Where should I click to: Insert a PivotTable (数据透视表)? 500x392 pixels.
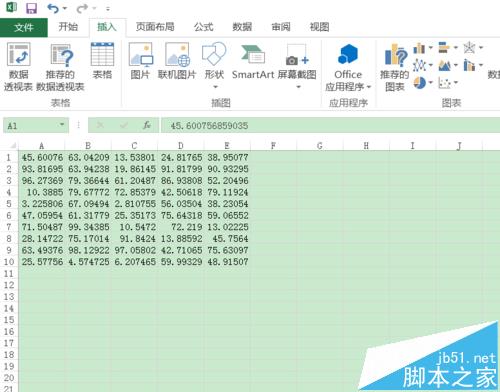pyautogui.click(x=18, y=67)
